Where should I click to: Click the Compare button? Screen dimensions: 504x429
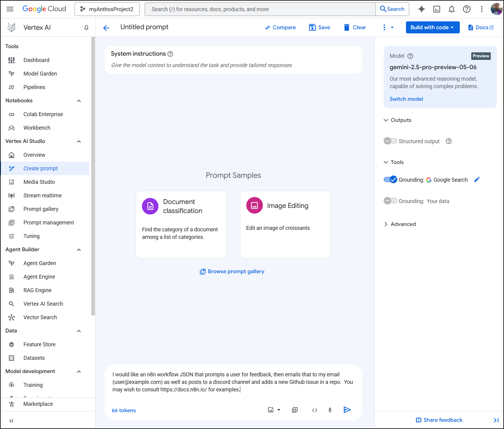[280, 27]
